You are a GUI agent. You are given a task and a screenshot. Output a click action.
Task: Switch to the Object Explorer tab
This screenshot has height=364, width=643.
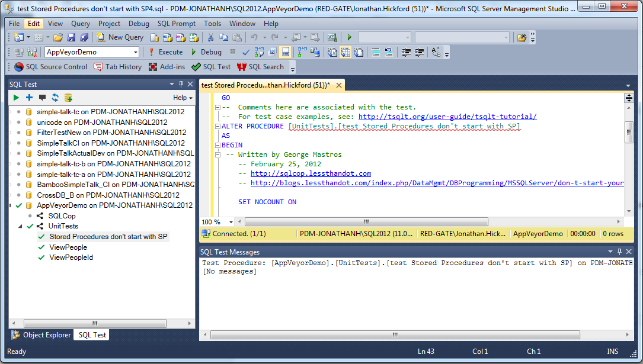click(41, 335)
